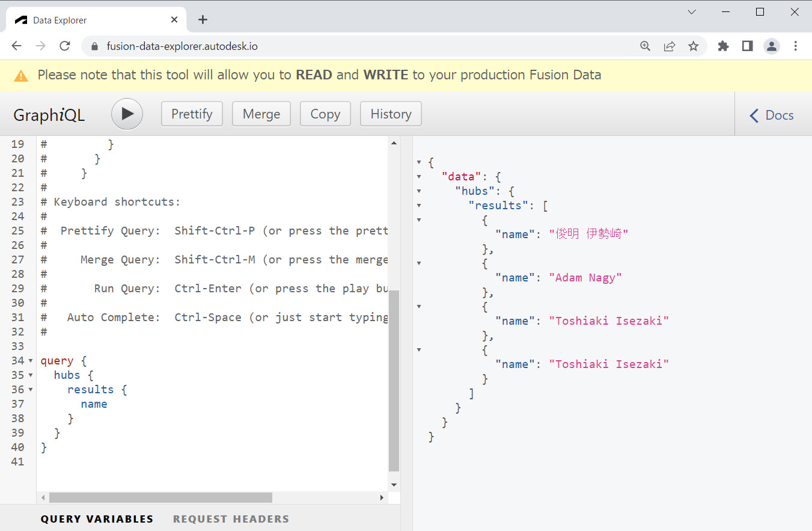Open the Request Headers pane
This screenshot has height=531, width=812.
231,519
